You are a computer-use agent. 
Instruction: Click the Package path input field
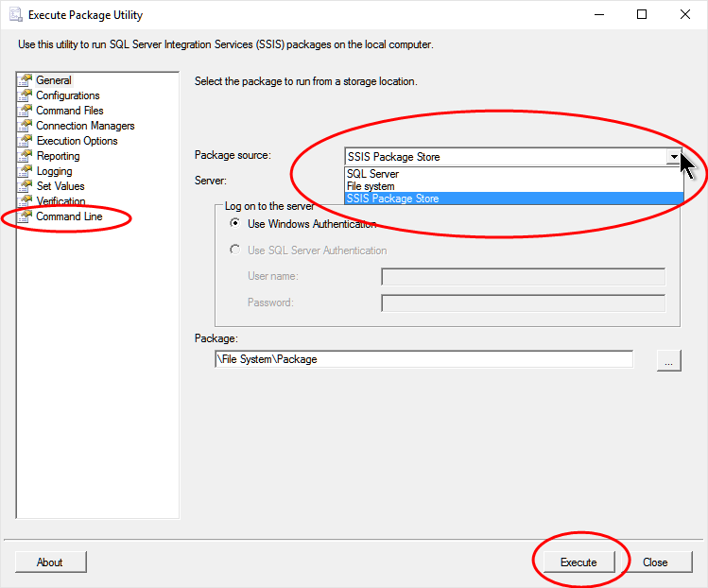pyautogui.click(x=424, y=359)
